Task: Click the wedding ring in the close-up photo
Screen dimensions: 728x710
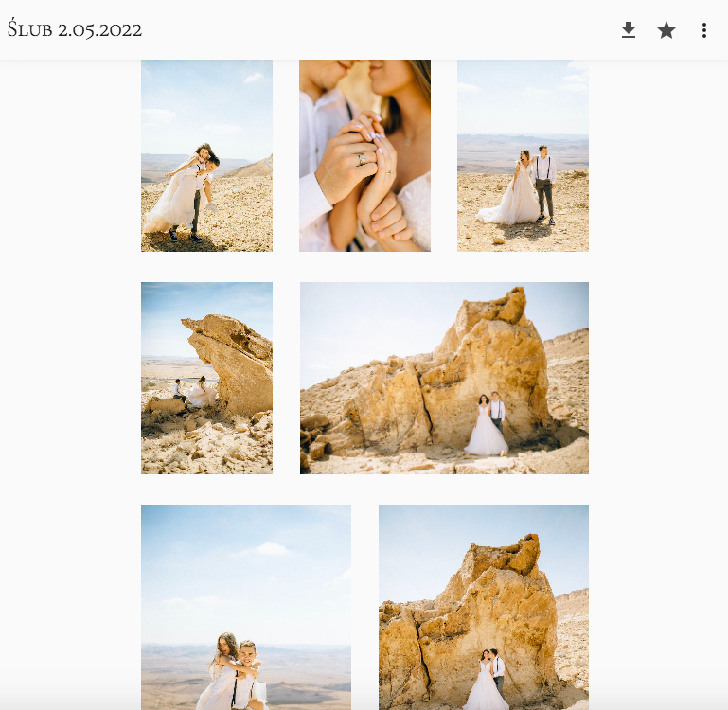Action: pos(362,159)
